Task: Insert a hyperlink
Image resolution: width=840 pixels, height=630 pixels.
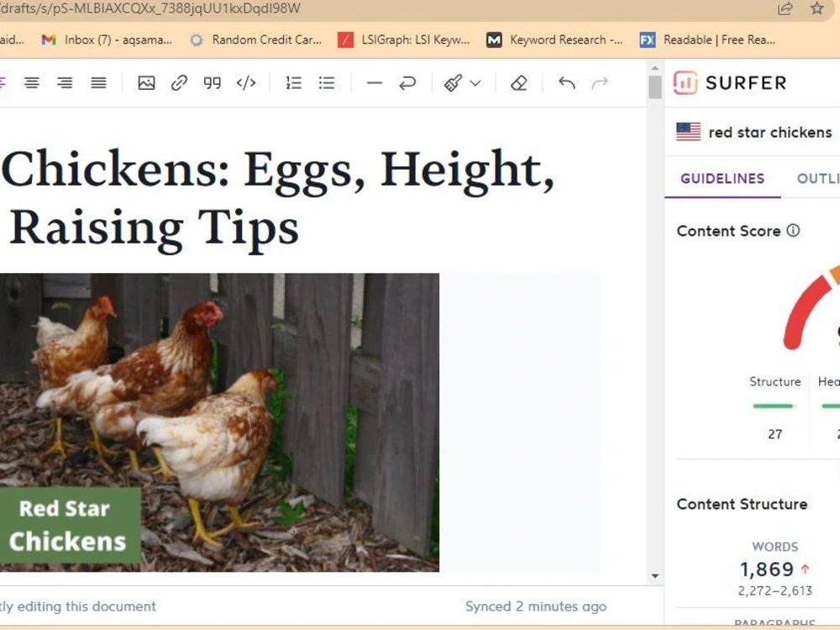Action: pos(179,83)
